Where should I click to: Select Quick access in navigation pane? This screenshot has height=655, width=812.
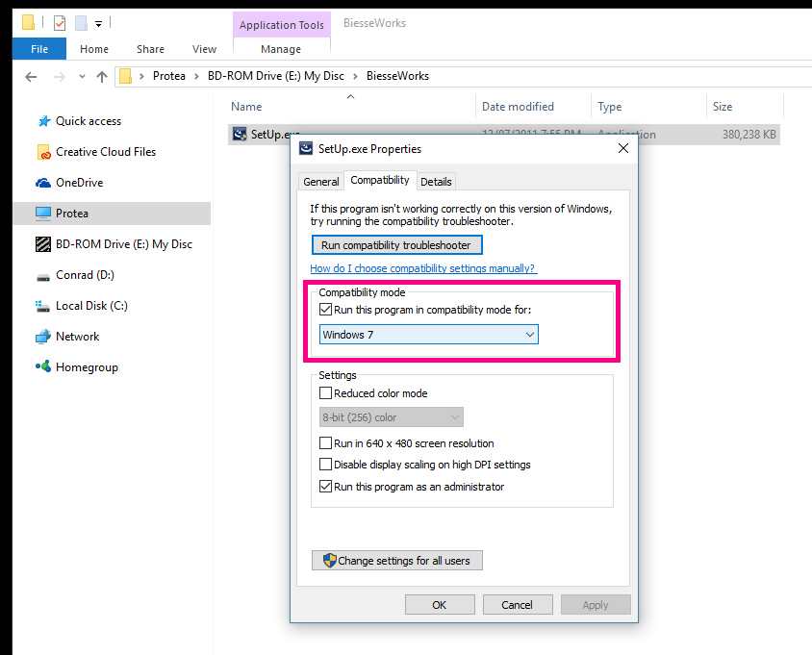tap(89, 121)
